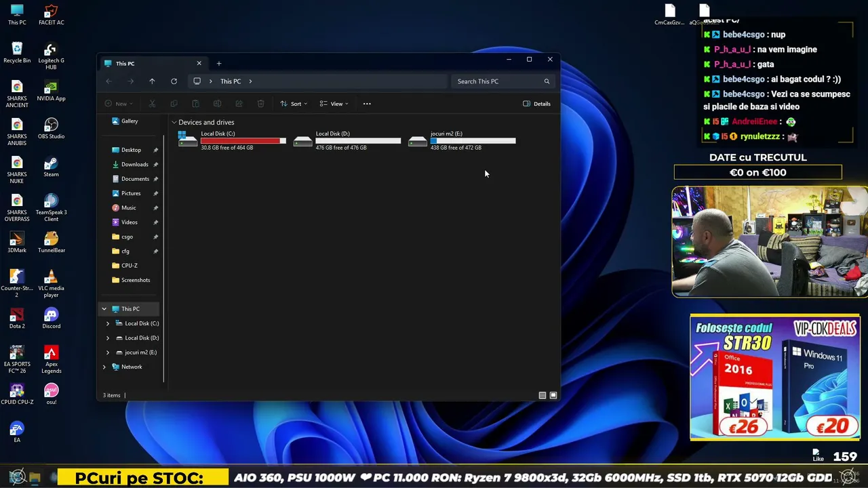Select the osu! desktop shortcut
Screen dimensions: 868x488
tap(51, 394)
